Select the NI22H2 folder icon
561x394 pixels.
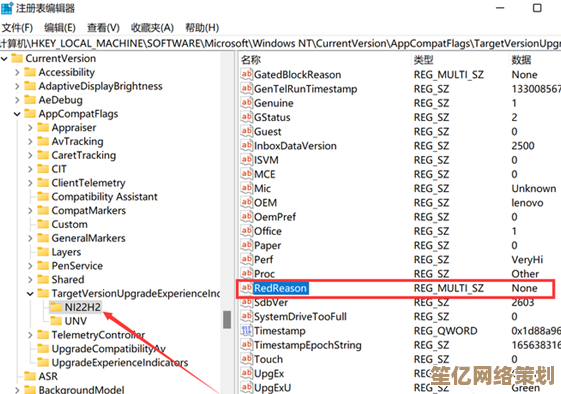pyautogui.click(x=56, y=307)
